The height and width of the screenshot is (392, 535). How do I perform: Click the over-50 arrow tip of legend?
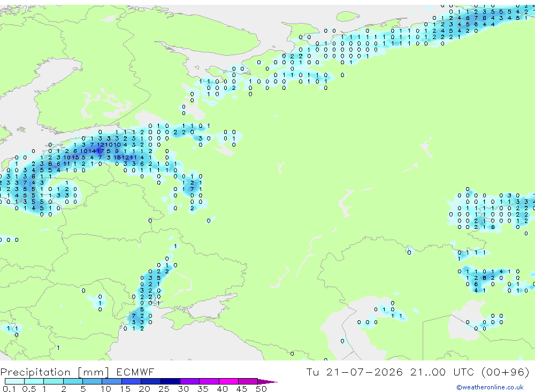coord(268,382)
